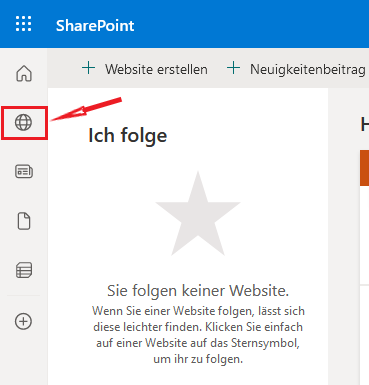
Task: Click the SharePoint title in header
Action: [95, 26]
